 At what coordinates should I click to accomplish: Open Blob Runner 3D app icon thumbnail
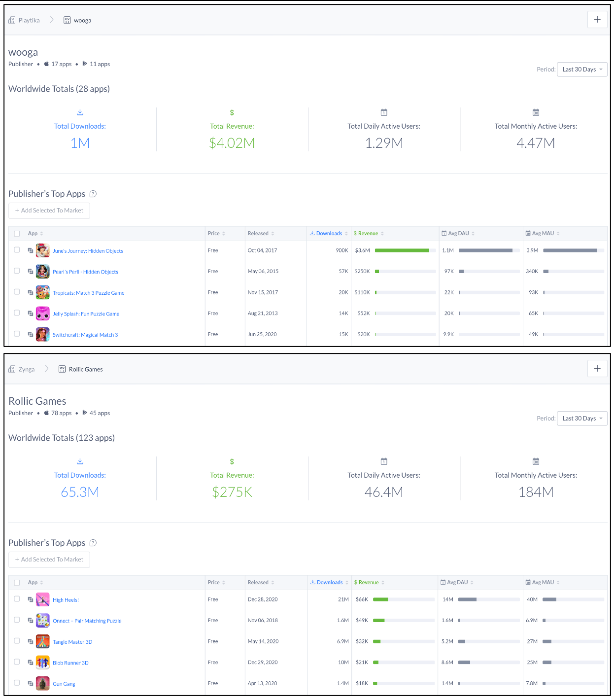[43, 663]
